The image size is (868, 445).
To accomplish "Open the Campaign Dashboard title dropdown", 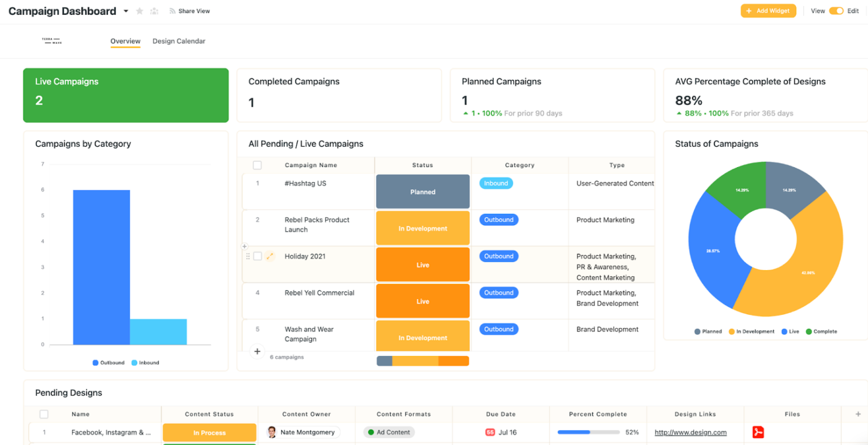I will (126, 11).
